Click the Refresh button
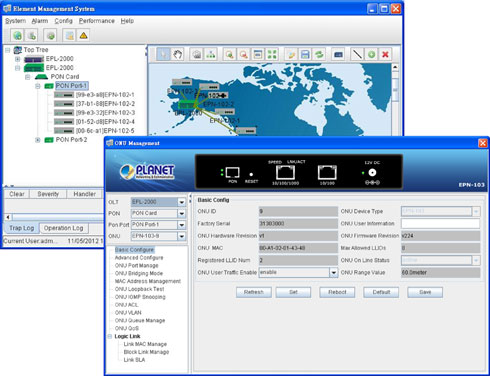Viewport: 490px width, 376px height. click(x=254, y=292)
